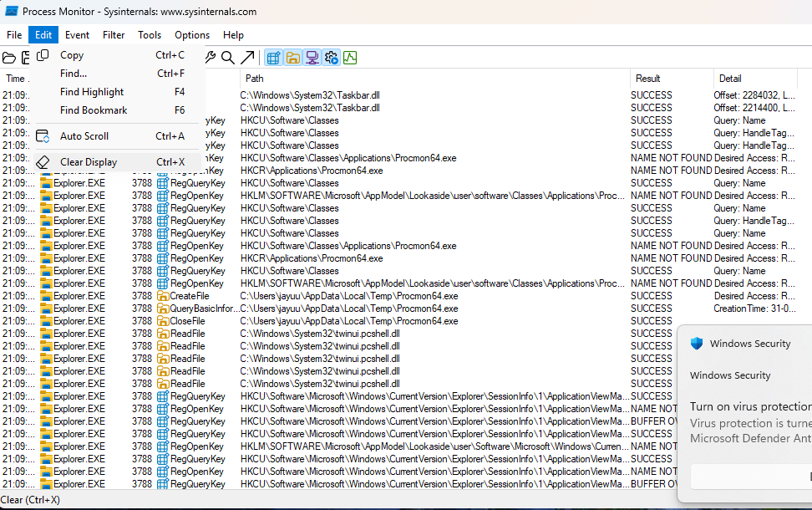
Task: Click Process Monitor title bar app icon
Action: (11, 11)
